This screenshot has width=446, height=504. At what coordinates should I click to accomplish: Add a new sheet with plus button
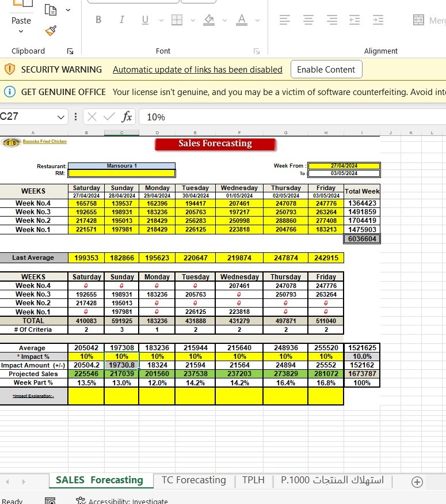click(x=417, y=482)
